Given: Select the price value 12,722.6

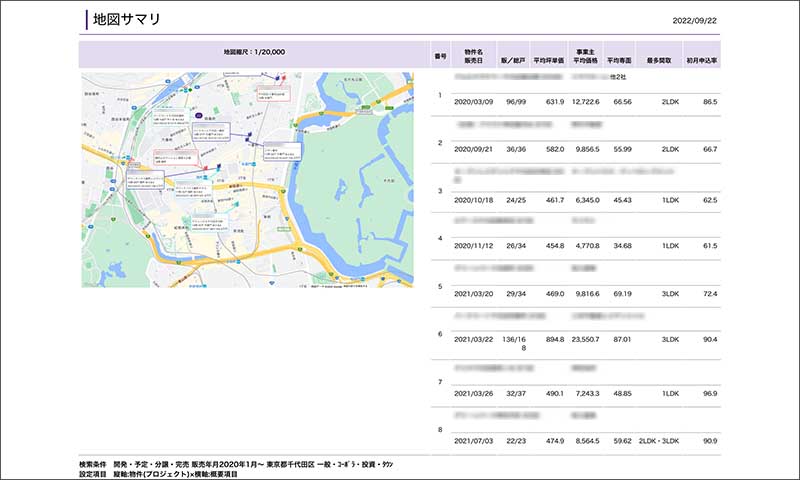Looking at the screenshot, I should click(586, 102).
